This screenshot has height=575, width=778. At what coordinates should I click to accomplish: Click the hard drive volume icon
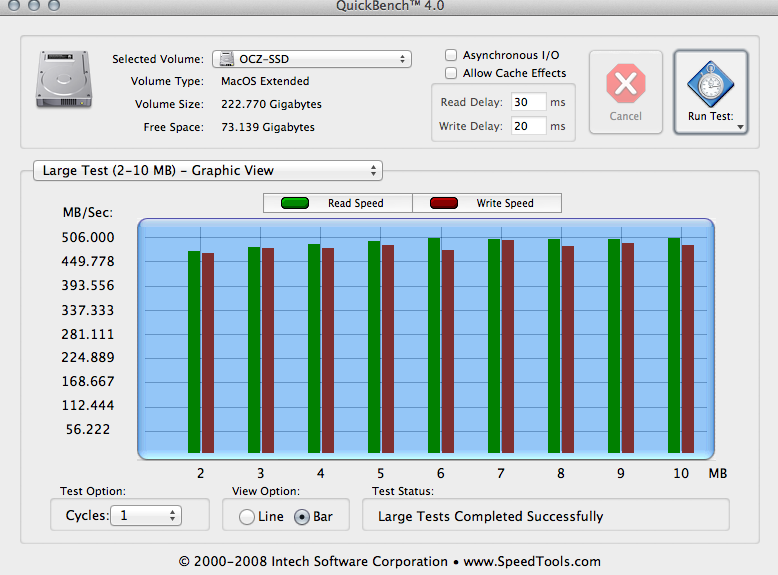coord(64,79)
